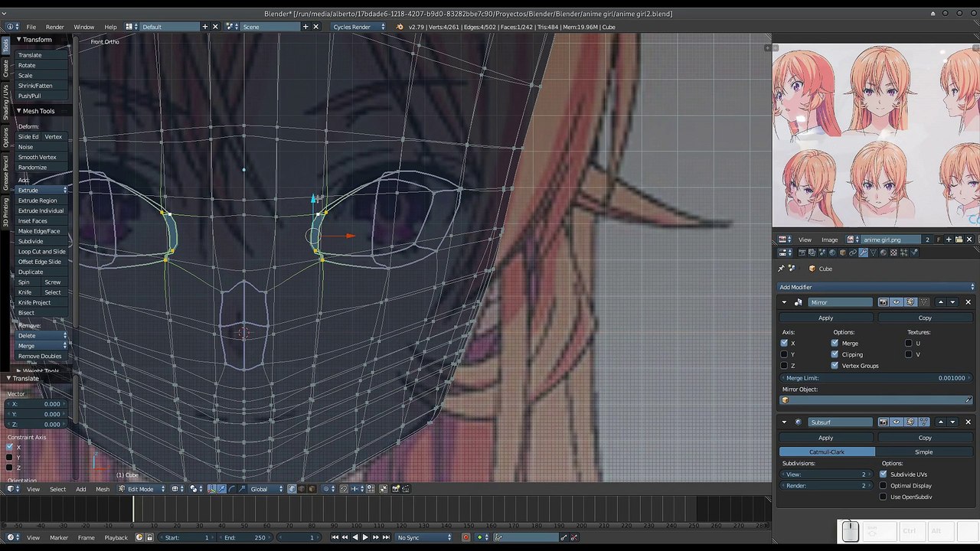Open the texture checkerboard properties tab
980x551 pixels.
(893, 253)
